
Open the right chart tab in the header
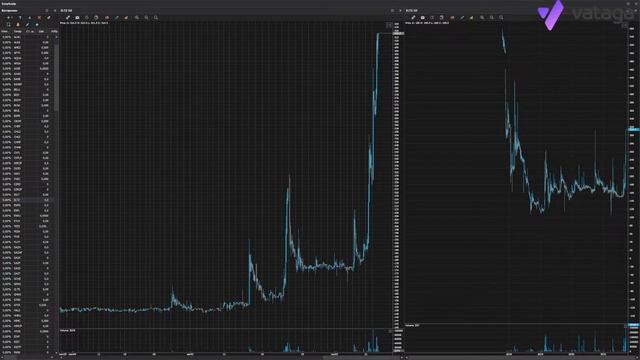point(411,11)
